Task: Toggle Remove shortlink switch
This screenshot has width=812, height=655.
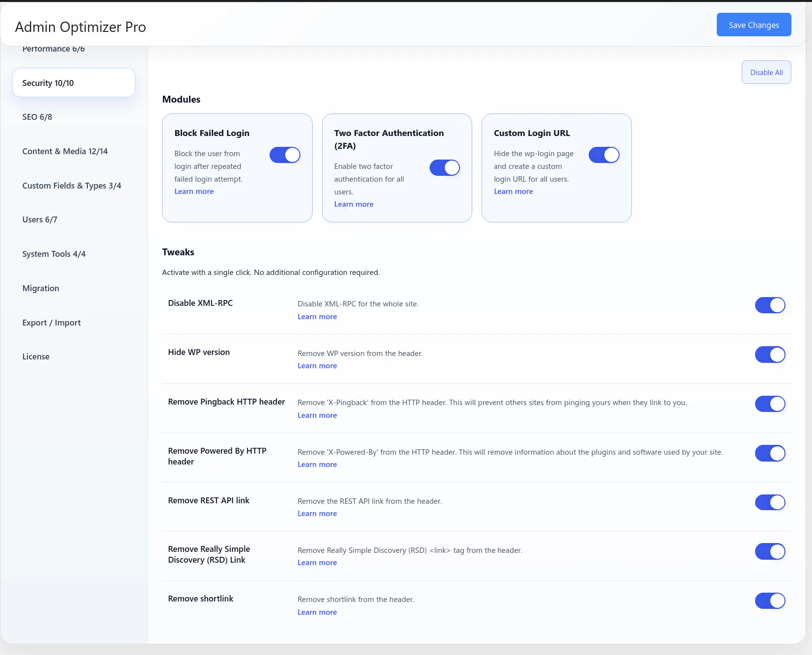Action: pos(770,600)
